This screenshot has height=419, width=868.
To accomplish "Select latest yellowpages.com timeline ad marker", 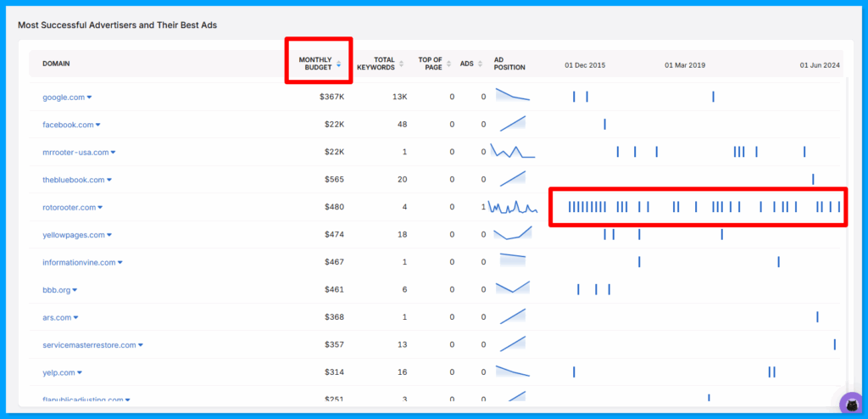I will click(722, 234).
